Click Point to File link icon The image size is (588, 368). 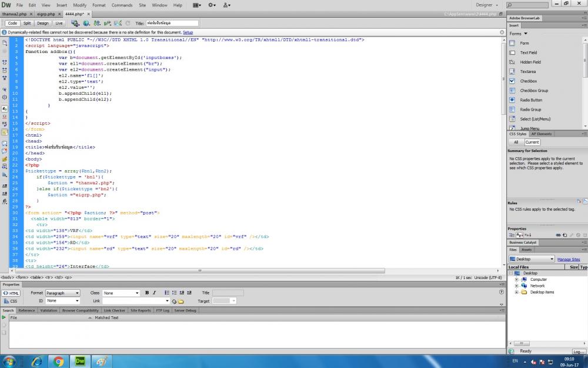click(174, 301)
